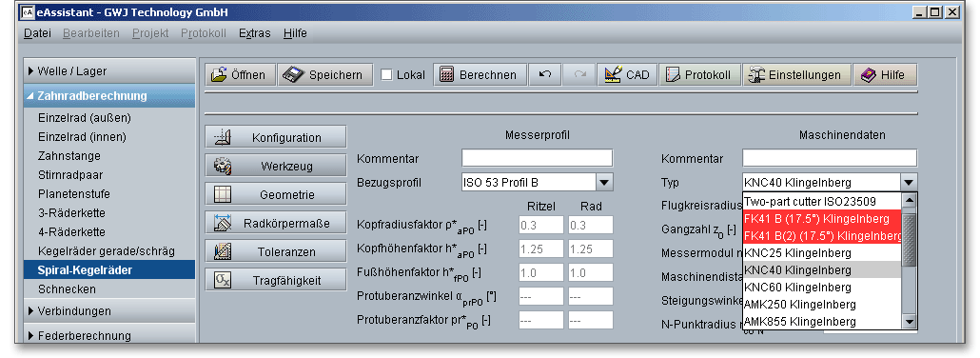This screenshot has height=358, width=980.
Task: Open the Tragfähigkeit section button
Action: click(276, 280)
